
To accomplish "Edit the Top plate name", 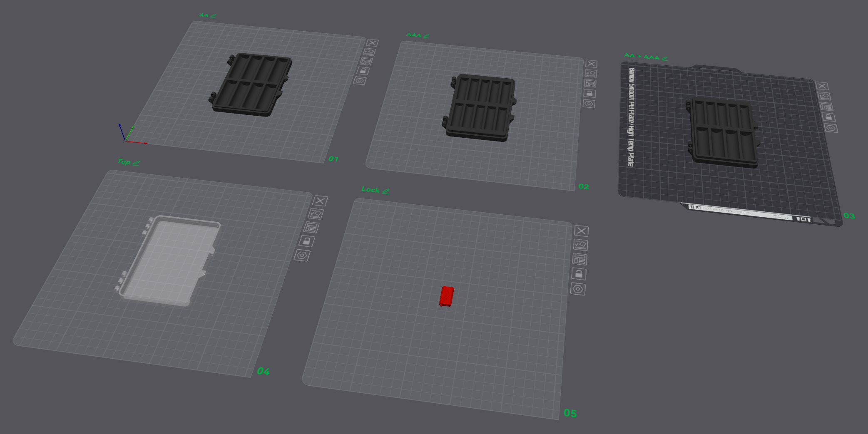I will pyautogui.click(x=136, y=163).
